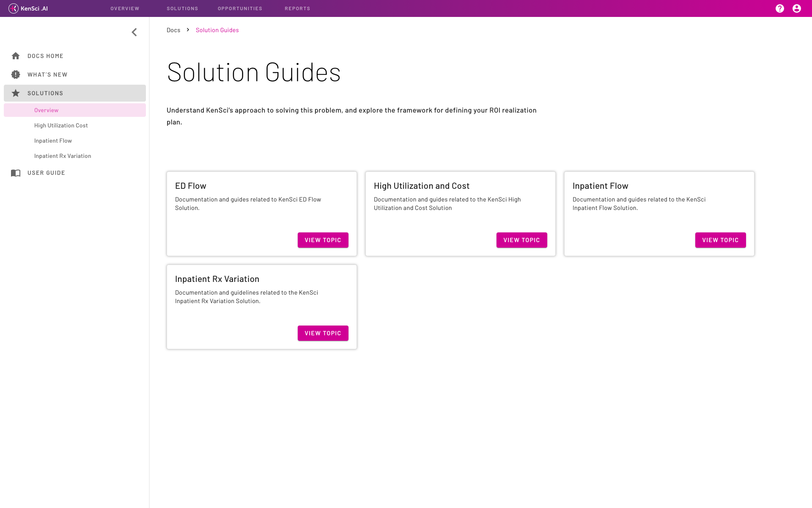View topic for High Utilization and Cost
The height and width of the screenshot is (508, 812).
pos(522,240)
